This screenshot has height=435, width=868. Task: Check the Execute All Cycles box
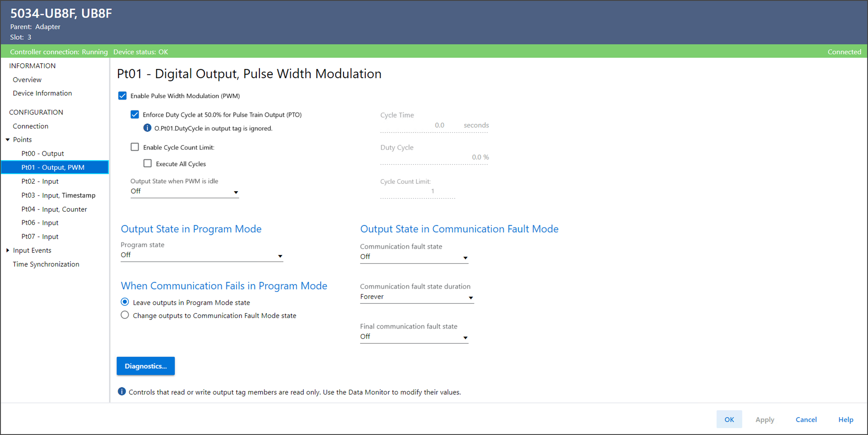(x=148, y=163)
